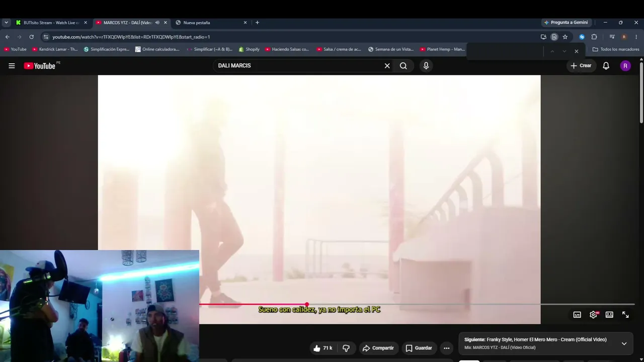View site information icon beside the URL
644x362 pixels.
tap(46, 37)
